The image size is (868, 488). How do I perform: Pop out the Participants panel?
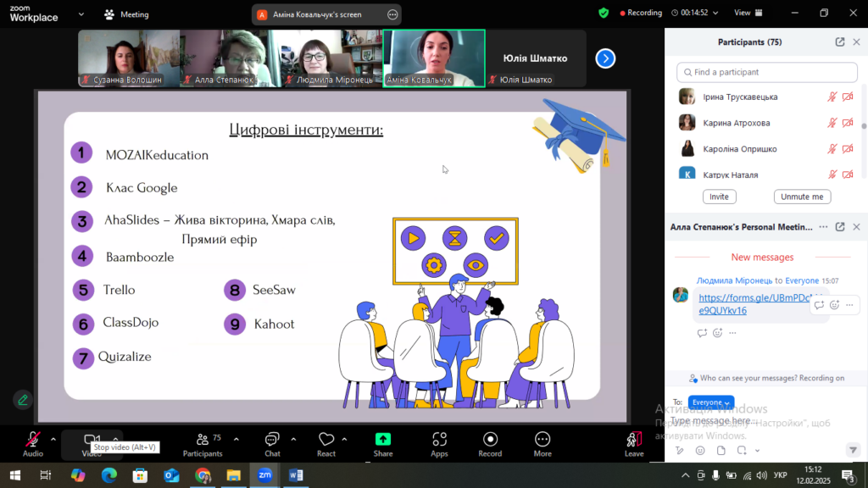coord(839,42)
